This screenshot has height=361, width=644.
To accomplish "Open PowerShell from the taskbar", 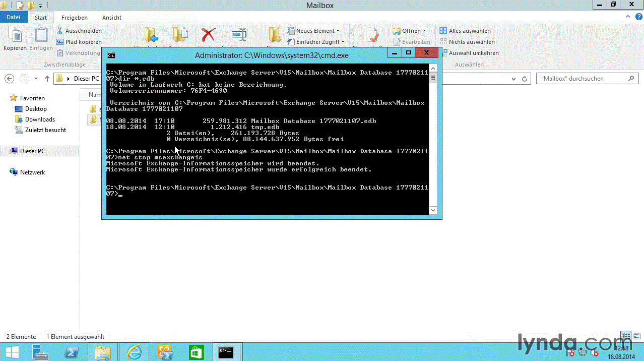I will (x=72, y=352).
